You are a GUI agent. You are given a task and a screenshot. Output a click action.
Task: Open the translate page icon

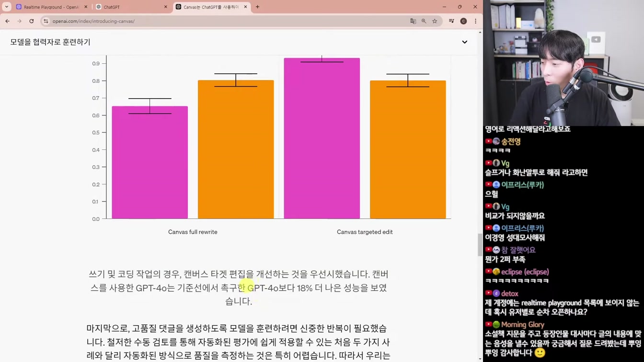click(413, 21)
